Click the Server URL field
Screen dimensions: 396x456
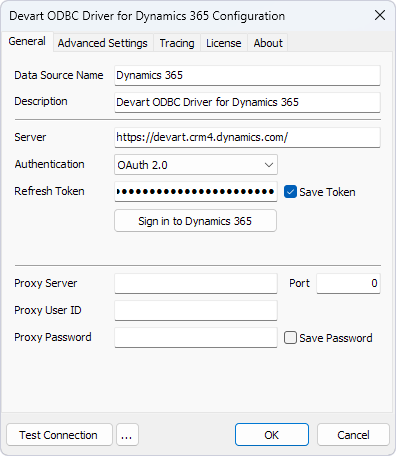click(247, 137)
